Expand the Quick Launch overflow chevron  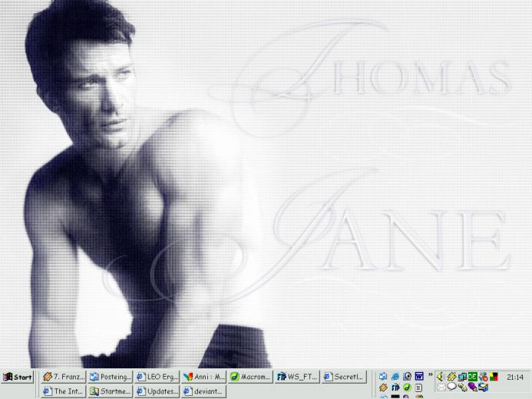tap(430, 374)
